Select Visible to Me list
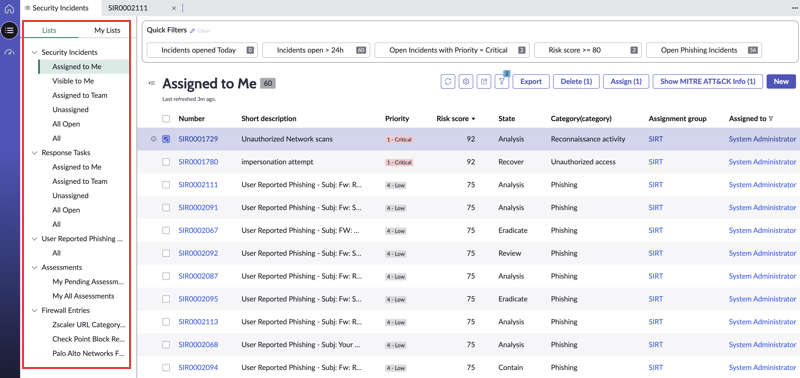This screenshot has width=800, height=378. coord(73,81)
